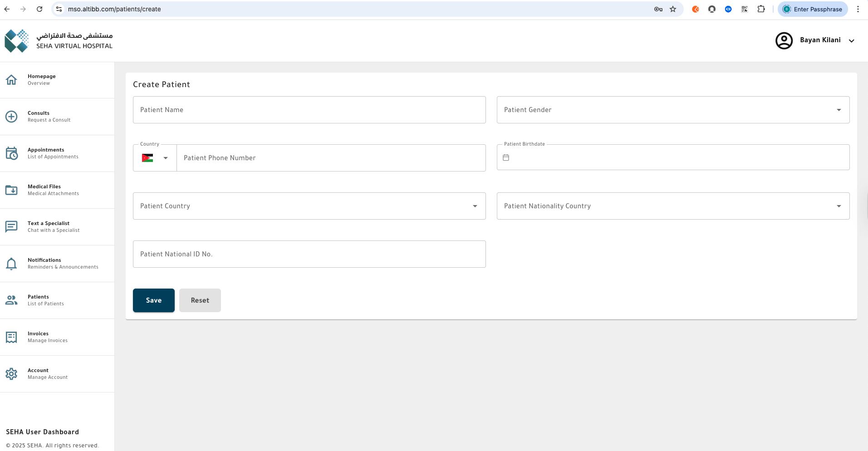Screen dimensions: 868x451
Task: Expand the Patient Gender dropdown
Action: pos(839,110)
